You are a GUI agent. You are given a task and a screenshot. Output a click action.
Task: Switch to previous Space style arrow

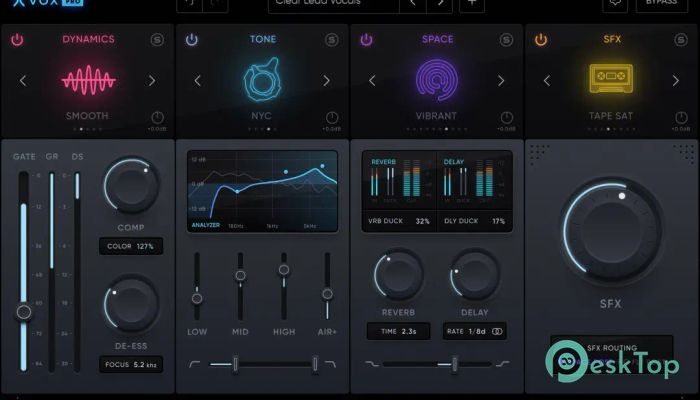click(372, 80)
